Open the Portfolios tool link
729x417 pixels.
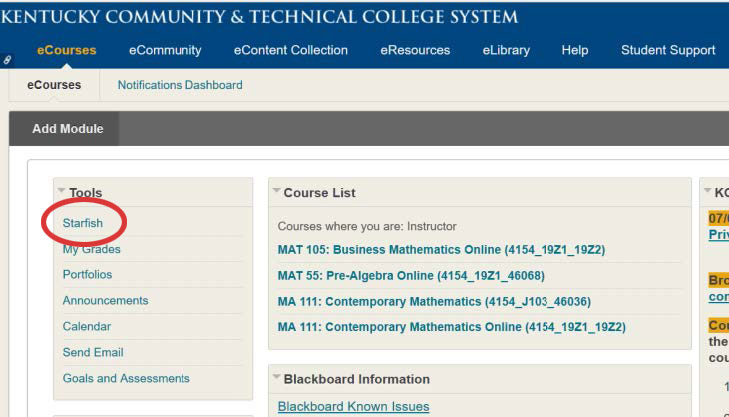87,274
